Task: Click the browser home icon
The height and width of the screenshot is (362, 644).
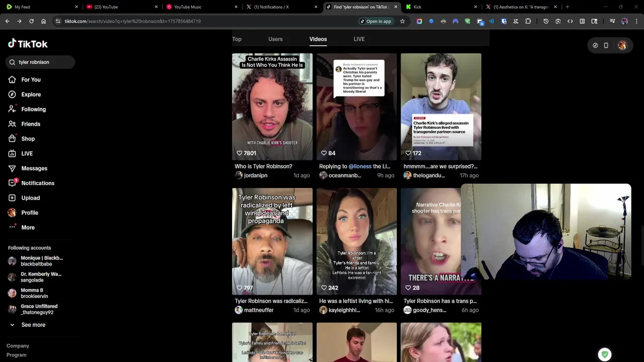Action: pyautogui.click(x=43, y=21)
